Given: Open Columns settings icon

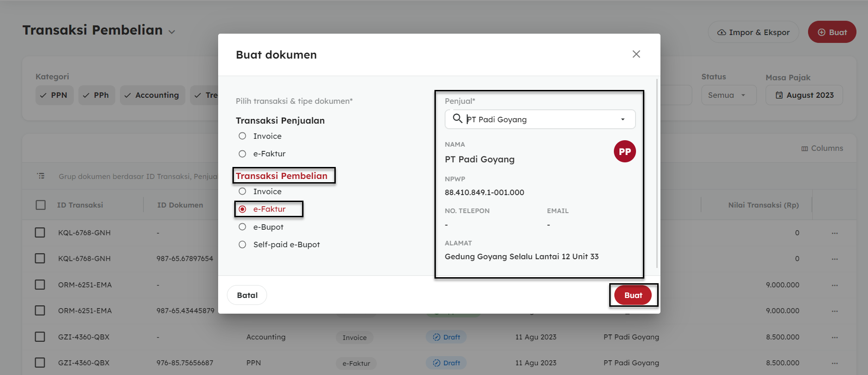Looking at the screenshot, I should click(804, 149).
